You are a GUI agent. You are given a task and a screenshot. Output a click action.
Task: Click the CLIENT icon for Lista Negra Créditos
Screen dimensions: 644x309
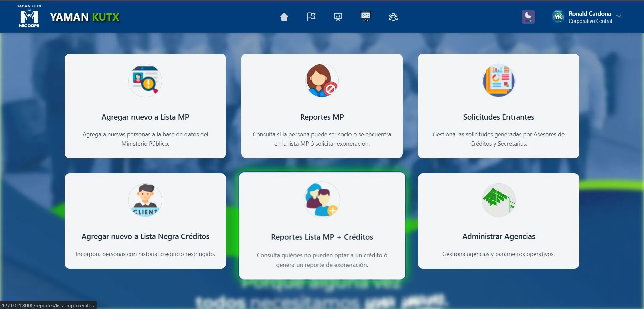(145, 200)
